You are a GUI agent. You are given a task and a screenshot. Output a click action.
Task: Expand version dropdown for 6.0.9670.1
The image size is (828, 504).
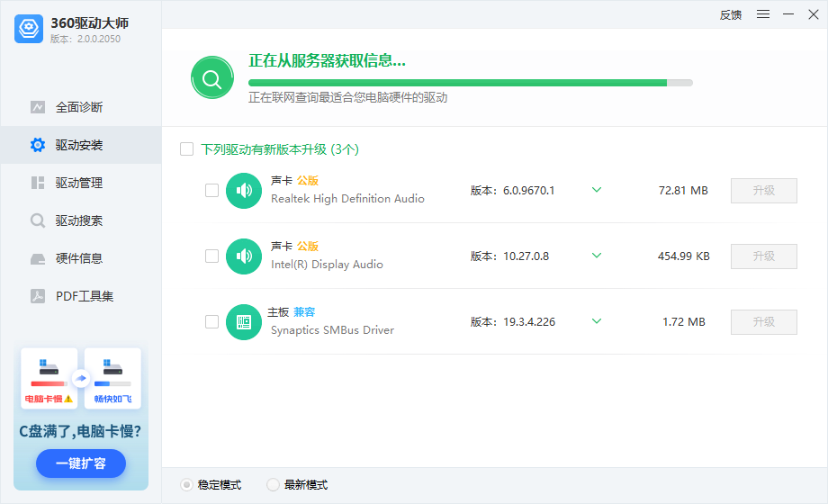[597, 190]
